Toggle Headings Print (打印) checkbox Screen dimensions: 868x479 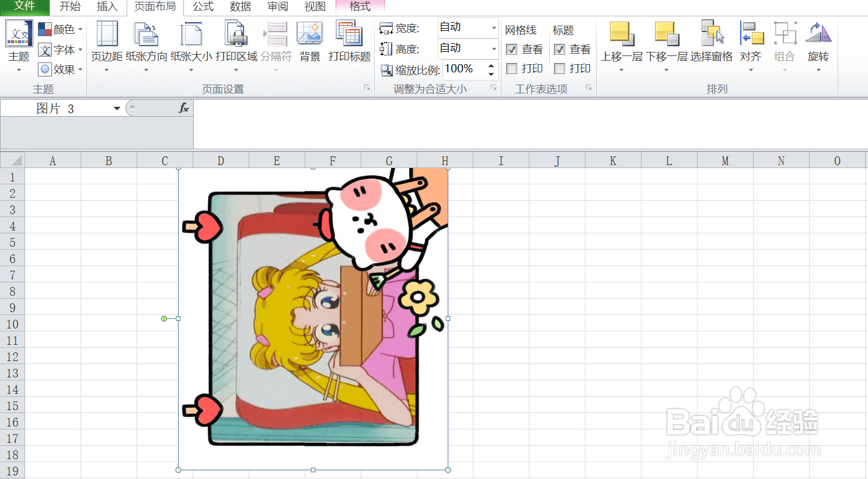point(560,69)
